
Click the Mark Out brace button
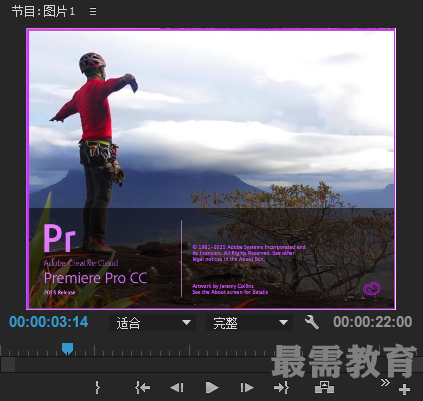click(97, 388)
